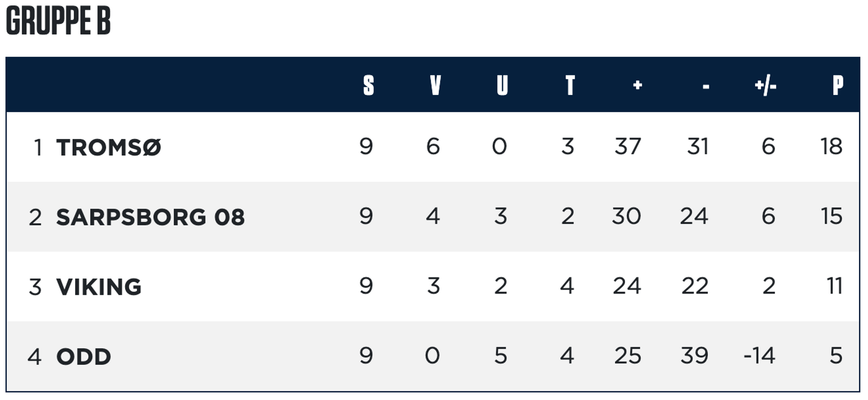Sort by the S column header
Viewport: 868px width, 400px height.
[x=368, y=85]
